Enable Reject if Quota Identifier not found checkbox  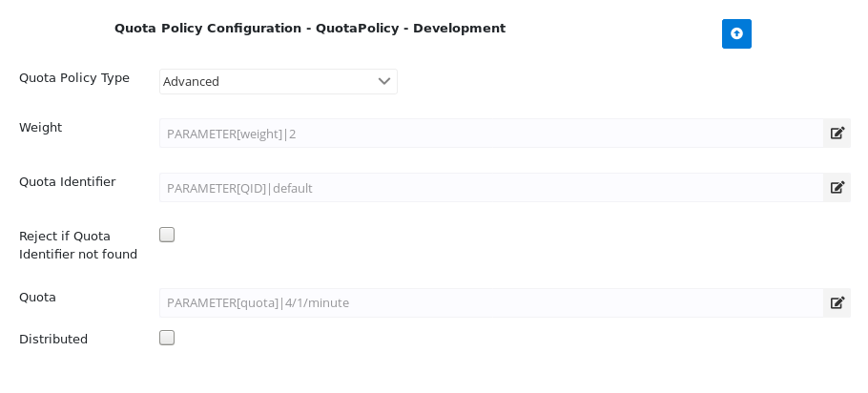(x=167, y=235)
